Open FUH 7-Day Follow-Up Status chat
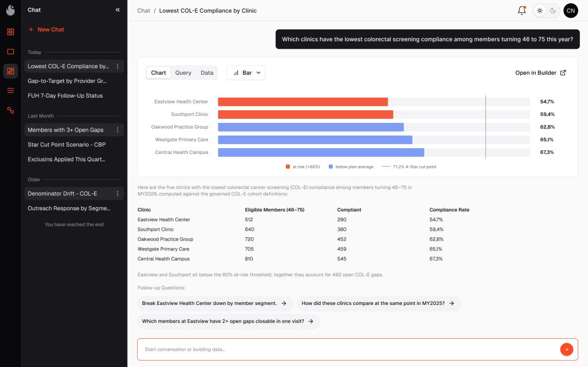588x367 pixels. (65, 96)
